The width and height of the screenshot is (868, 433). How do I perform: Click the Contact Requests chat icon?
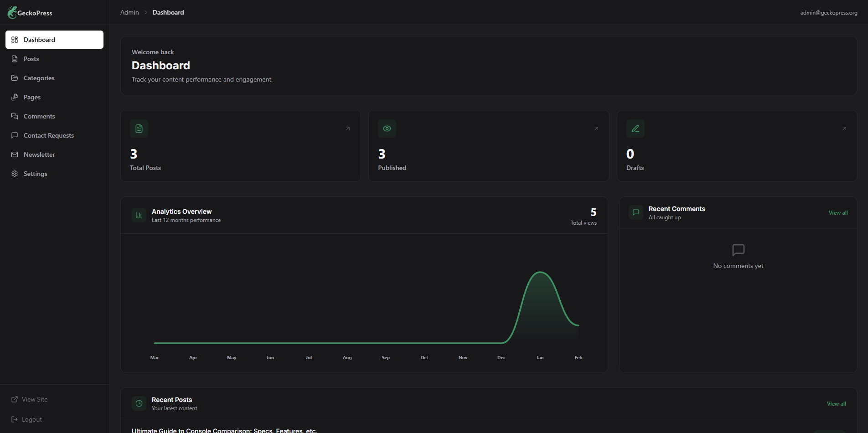[x=15, y=135]
